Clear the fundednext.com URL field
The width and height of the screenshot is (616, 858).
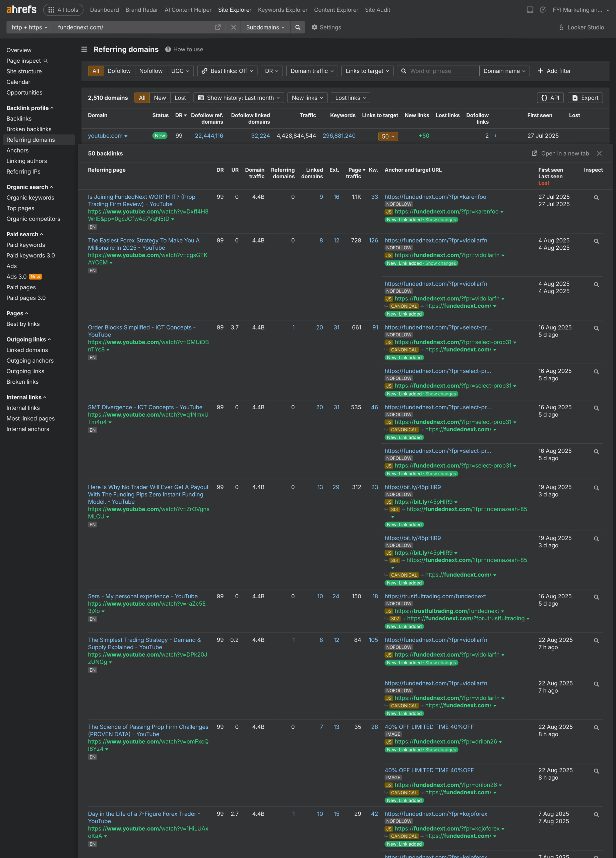coord(234,27)
